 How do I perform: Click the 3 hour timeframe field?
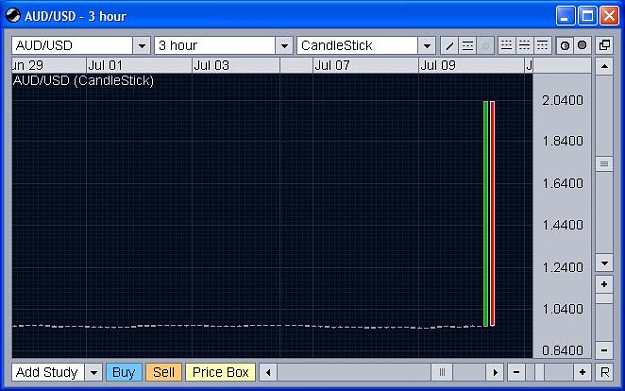(x=215, y=46)
